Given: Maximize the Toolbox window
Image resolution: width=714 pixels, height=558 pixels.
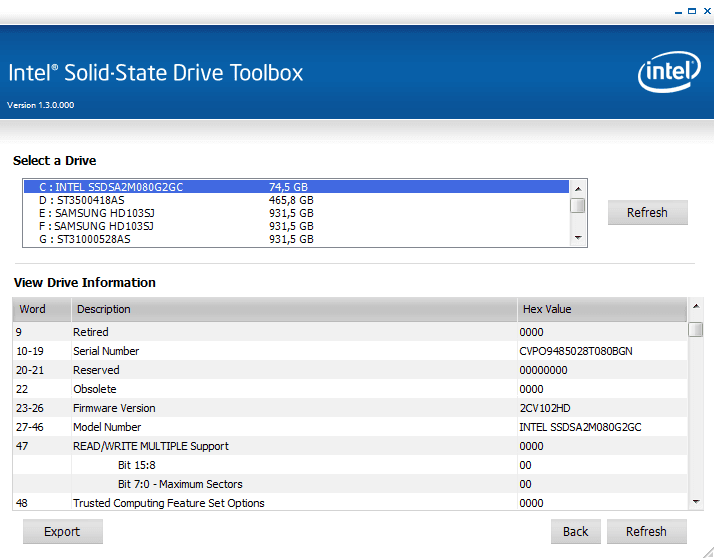Looking at the screenshot, I should pos(692,11).
